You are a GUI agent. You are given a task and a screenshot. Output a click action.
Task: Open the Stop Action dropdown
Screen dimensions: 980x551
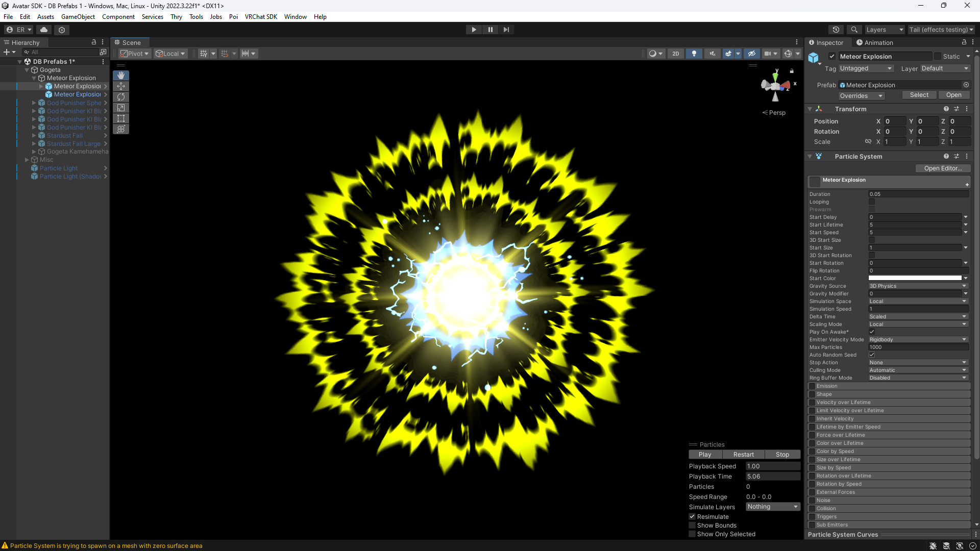tap(918, 363)
